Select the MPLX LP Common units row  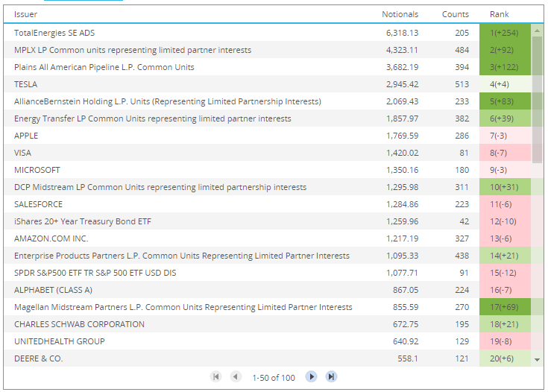click(x=268, y=50)
